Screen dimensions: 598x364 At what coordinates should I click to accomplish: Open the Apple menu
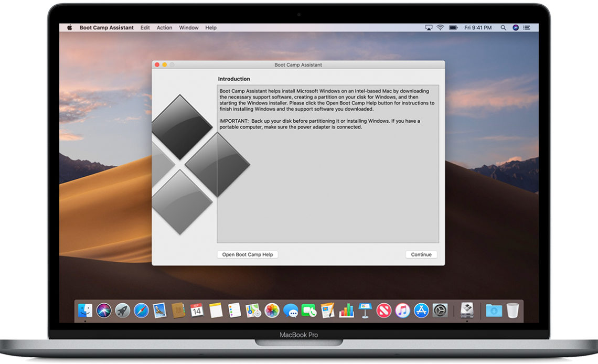(69, 27)
